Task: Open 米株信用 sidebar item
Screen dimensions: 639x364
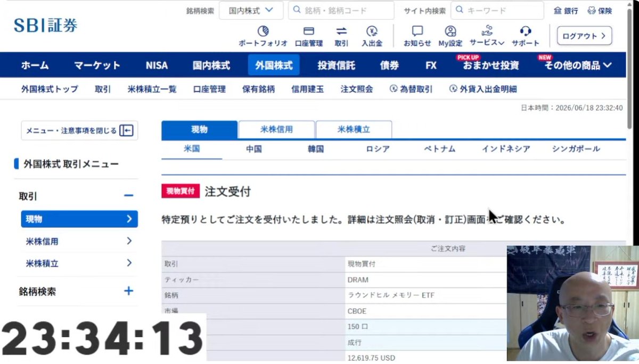Action: [x=79, y=241]
